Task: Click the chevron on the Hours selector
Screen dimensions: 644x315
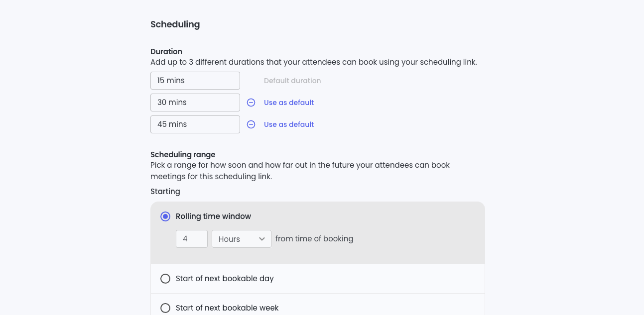Action: tap(262, 239)
